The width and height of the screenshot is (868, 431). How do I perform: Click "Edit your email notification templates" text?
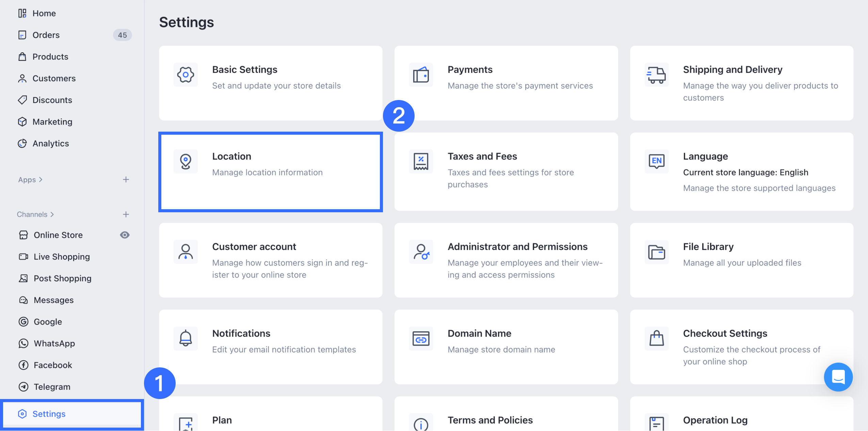pos(284,350)
